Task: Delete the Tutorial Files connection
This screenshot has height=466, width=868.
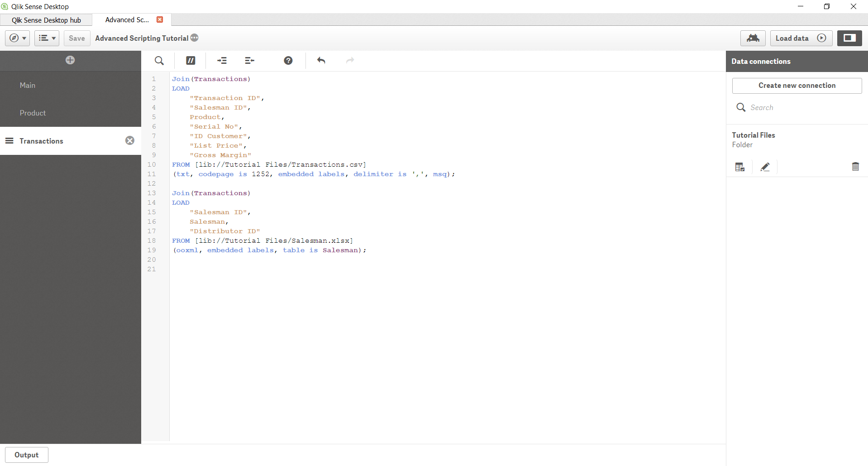Action: click(x=855, y=167)
